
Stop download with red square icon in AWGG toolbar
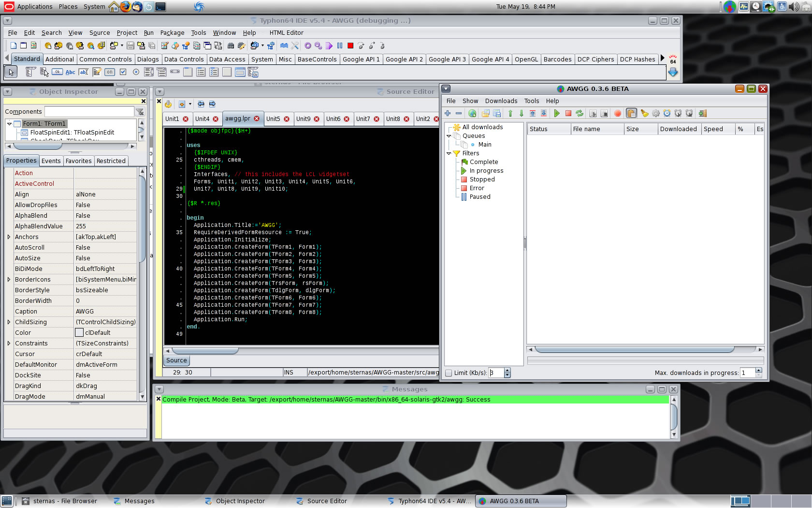pyautogui.click(x=568, y=113)
